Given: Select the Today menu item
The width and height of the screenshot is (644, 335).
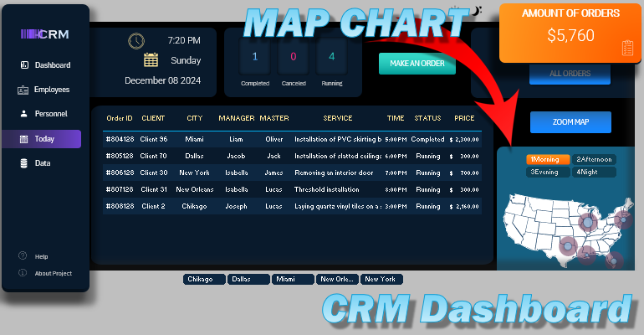Looking at the screenshot, I should pos(42,139).
